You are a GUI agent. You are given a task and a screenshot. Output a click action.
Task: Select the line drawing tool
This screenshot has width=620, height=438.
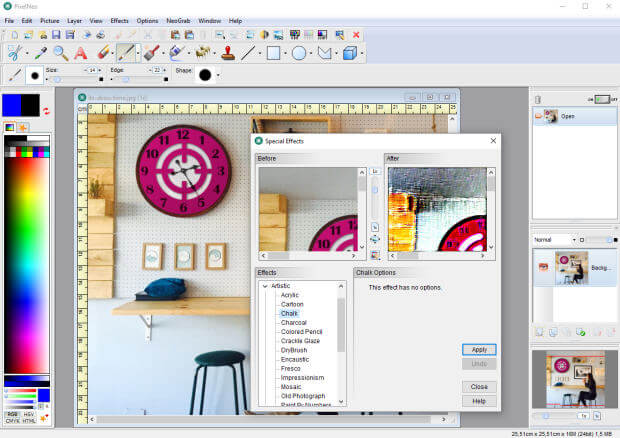coord(248,53)
